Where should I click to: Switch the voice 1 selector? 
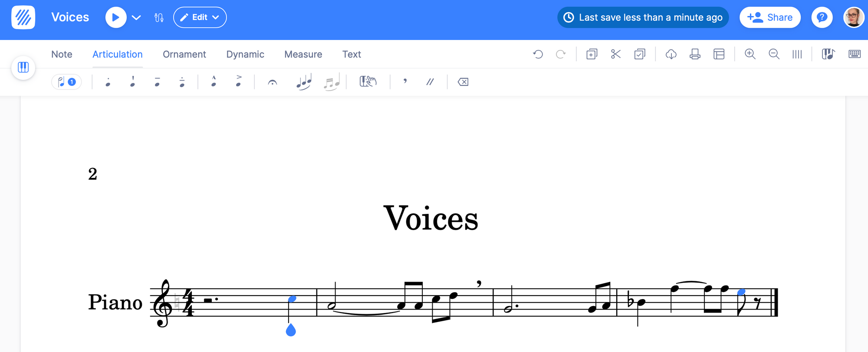pos(66,82)
